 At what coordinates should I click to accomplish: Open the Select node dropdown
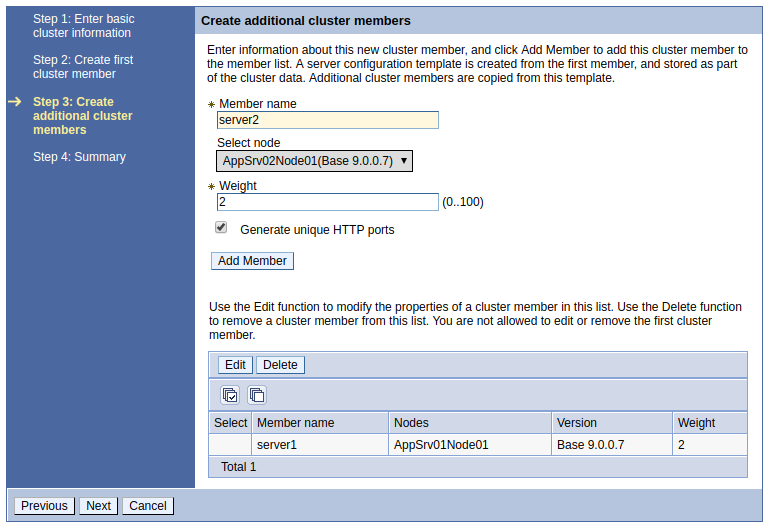point(315,161)
